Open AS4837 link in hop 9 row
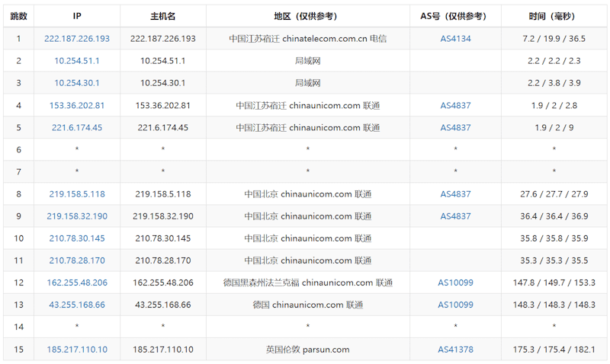Viewport: 610px width, 364px height. click(455, 216)
